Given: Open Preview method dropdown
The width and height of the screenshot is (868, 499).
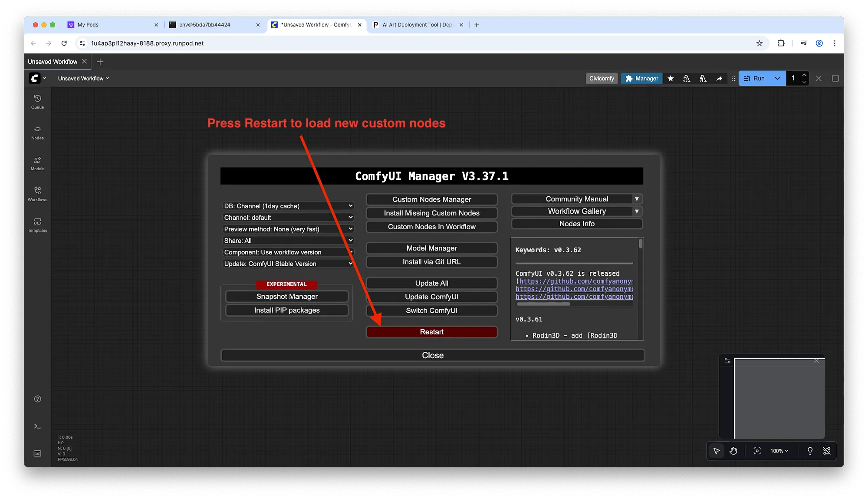Looking at the screenshot, I should coord(288,229).
